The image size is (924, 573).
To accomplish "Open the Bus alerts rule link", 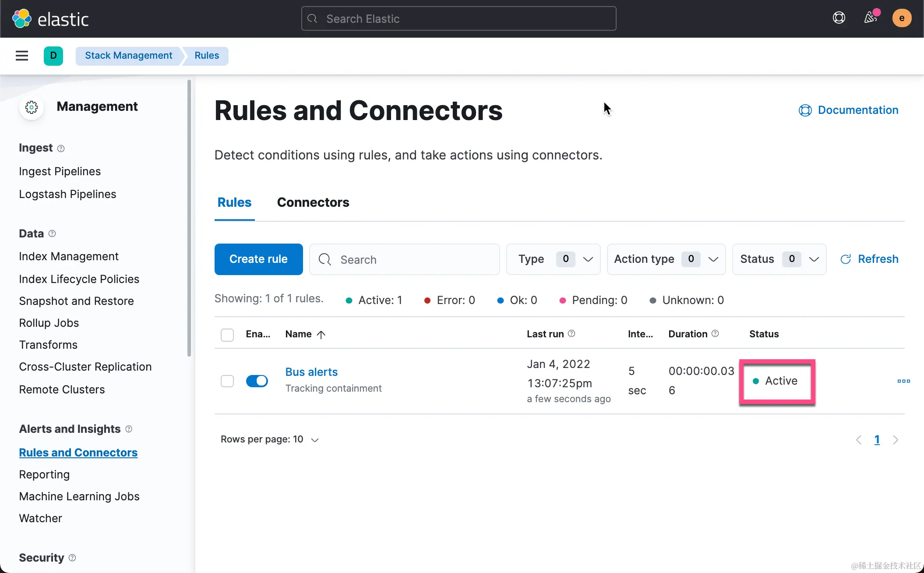I will [x=311, y=372].
